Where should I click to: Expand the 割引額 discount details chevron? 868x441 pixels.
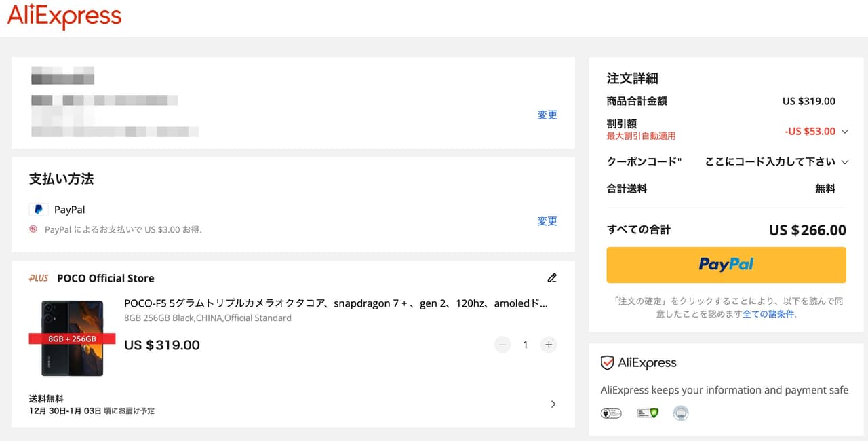click(844, 131)
